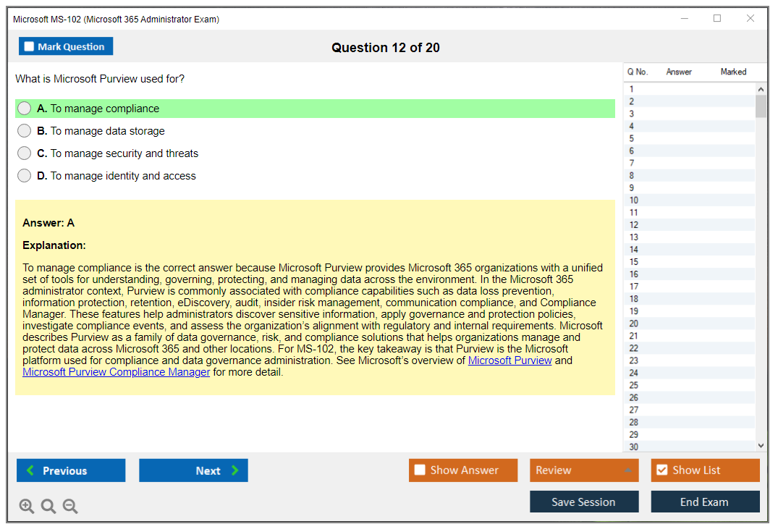Image resolution: width=778 pixels, height=532 pixels.
Task: Select question 3 in the list
Action: point(690,114)
